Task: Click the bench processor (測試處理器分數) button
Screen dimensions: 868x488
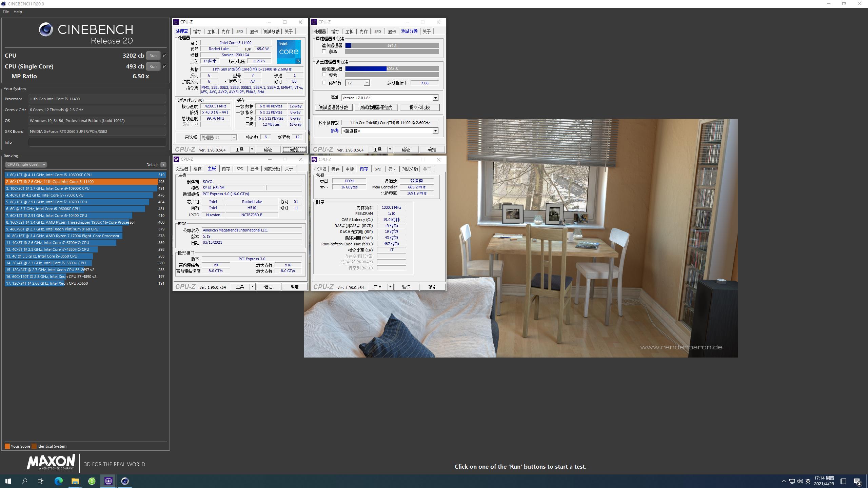Action: click(334, 107)
